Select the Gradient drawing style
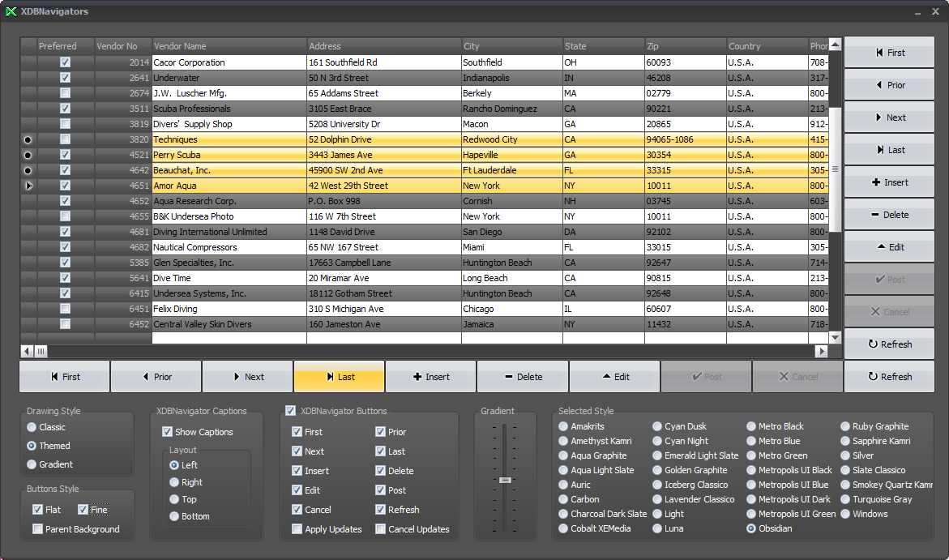This screenshot has width=949, height=560. click(x=32, y=464)
